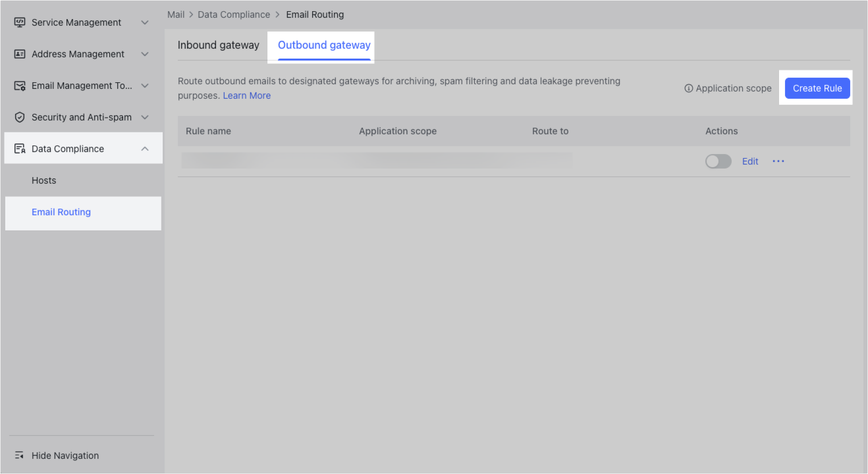Click the Service Management sidebar icon
868x474 pixels.
point(20,22)
